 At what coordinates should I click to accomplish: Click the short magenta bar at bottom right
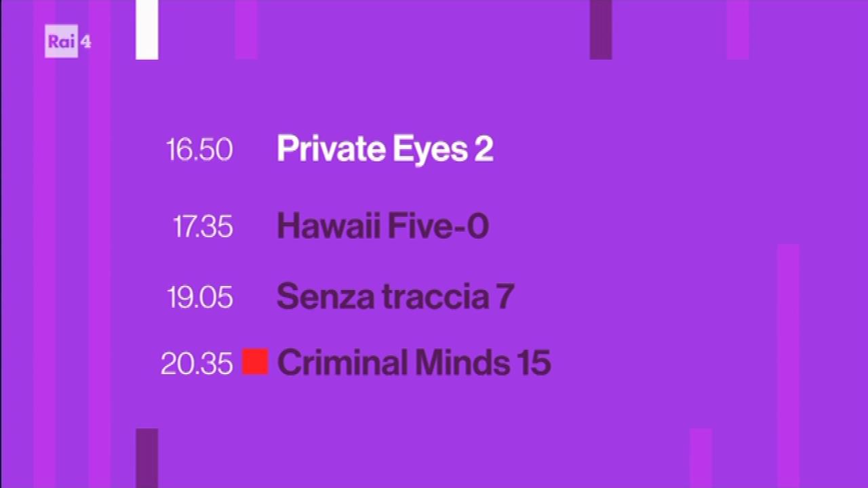point(701,458)
